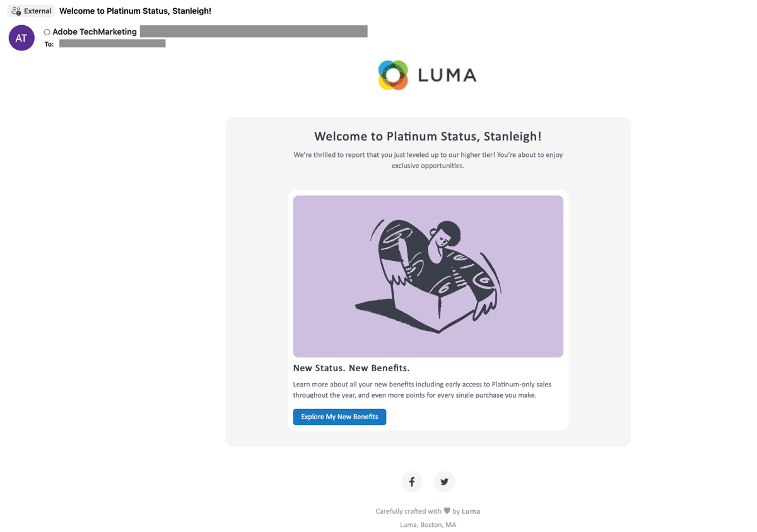Click the Welcome to Platinum Status heading inside the email
Image resolution: width=757 pixels, height=532 pixels.
pos(428,136)
